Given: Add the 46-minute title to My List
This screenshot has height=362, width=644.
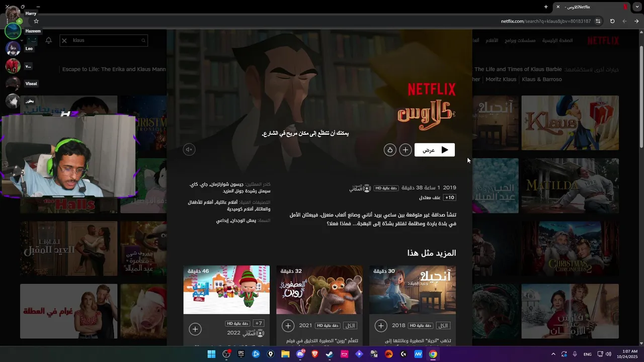Looking at the screenshot, I should tap(195, 329).
